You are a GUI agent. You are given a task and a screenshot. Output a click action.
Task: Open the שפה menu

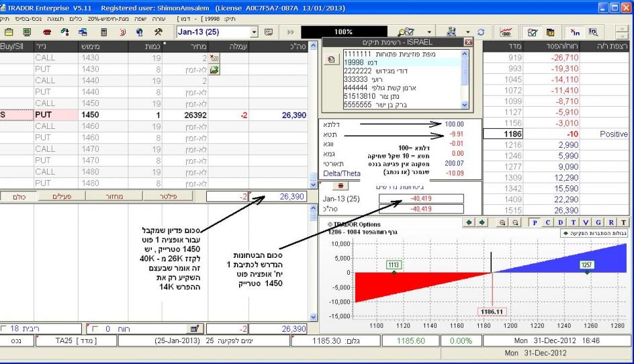coord(140,19)
